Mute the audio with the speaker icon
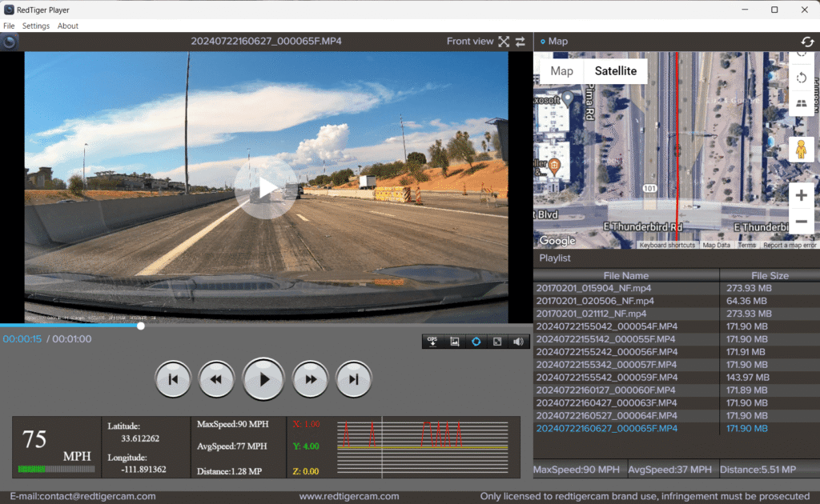The width and height of the screenshot is (820, 504). point(518,342)
